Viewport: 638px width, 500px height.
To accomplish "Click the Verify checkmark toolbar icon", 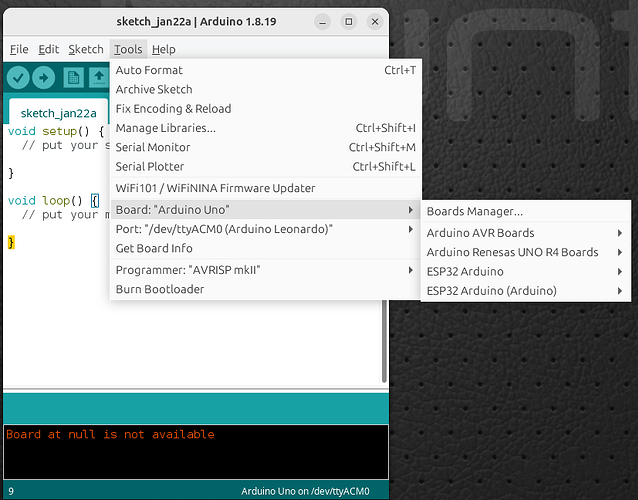I will pos(18,77).
